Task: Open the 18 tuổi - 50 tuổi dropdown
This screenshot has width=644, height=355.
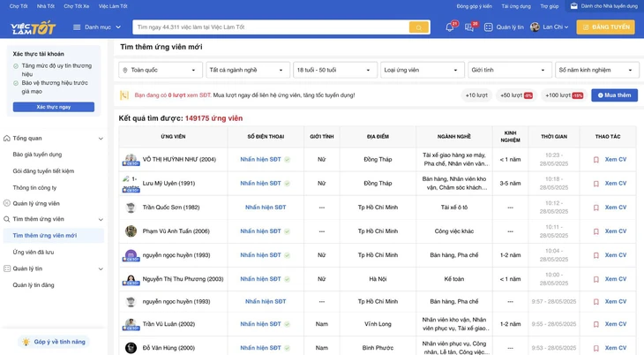Action: [335, 70]
